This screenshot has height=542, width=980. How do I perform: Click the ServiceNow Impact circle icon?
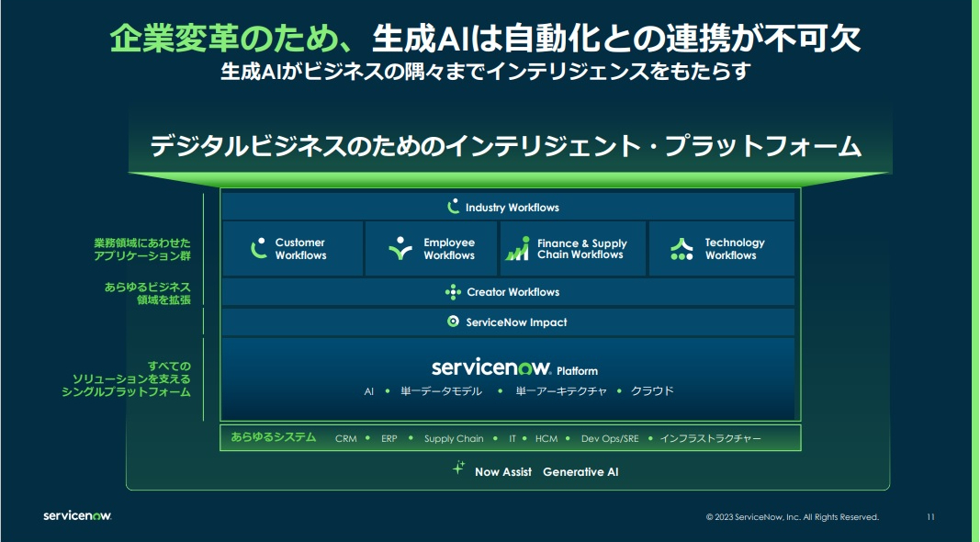(x=453, y=322)
